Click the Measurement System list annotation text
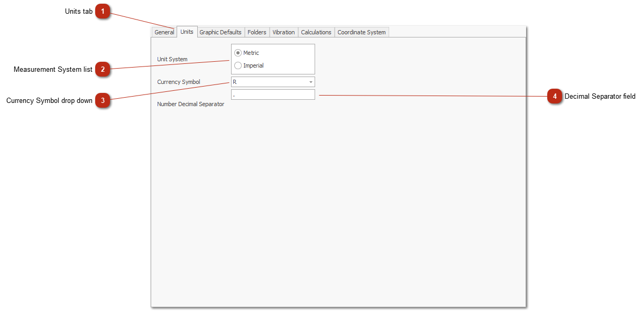Image resolution: width=644 pixels, height=312 pixels. pos(53,70)
